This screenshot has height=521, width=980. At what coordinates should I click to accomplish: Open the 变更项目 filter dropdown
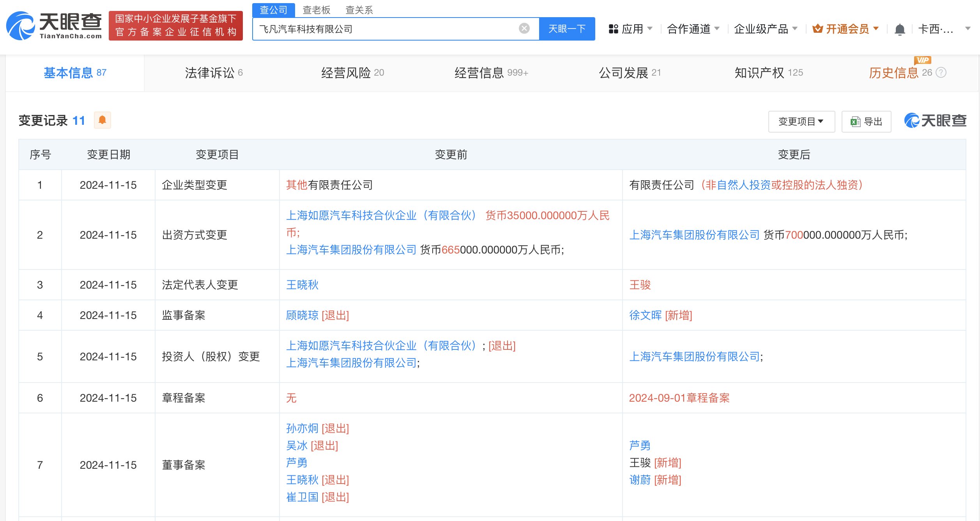coord(801,122)
